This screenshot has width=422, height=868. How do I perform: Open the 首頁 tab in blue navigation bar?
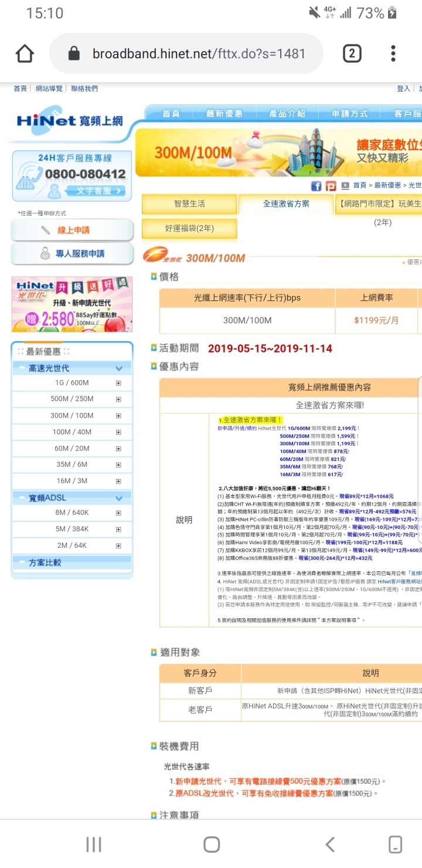(x=171, y=114)
